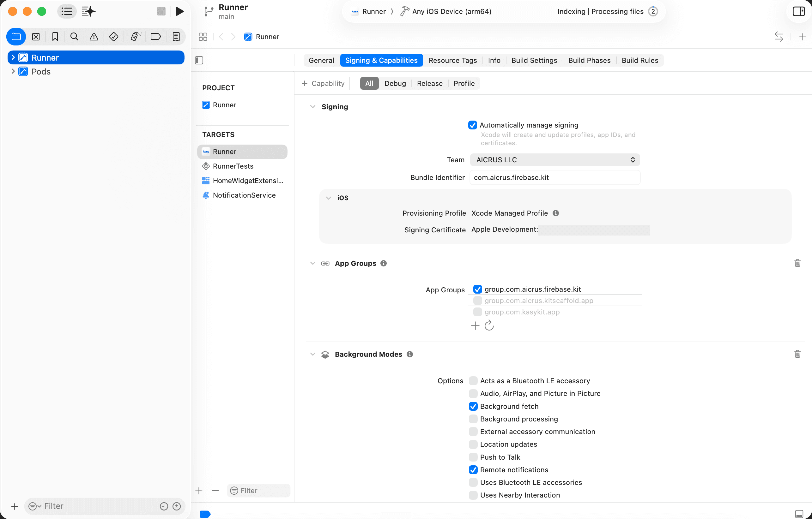The image size is (812, 519).
Task: Switch to the Resource Tags tab
Action: 452,60
